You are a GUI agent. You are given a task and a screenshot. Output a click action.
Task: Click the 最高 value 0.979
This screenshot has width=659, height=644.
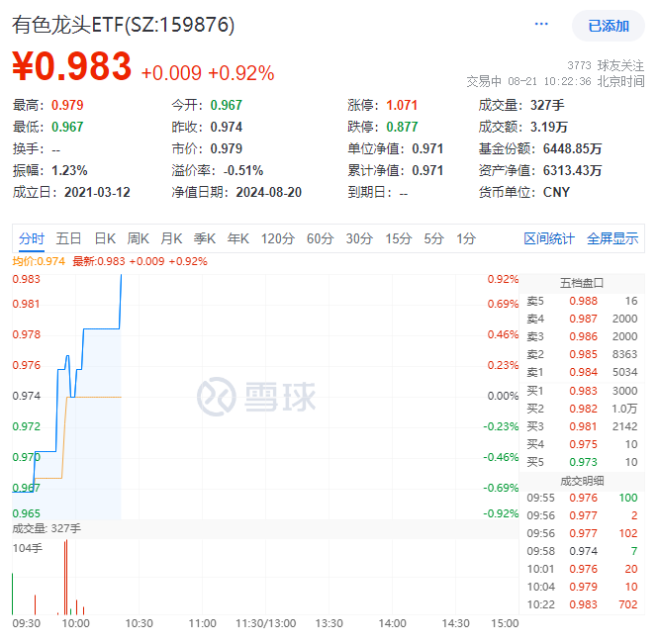(x=67, y=105)
